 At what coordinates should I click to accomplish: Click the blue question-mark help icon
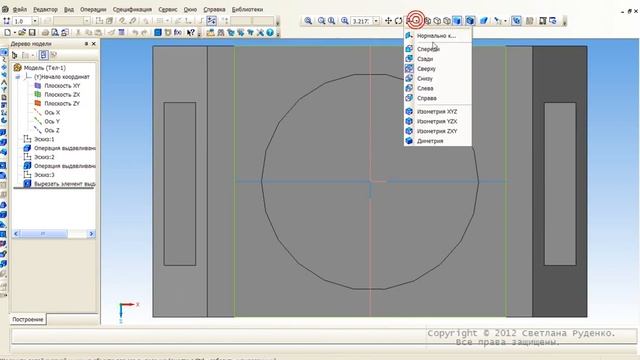pos(269,33)
